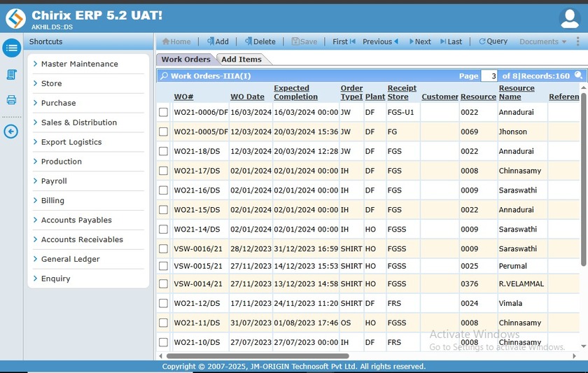Open the Documents dropdown in toolbar
The image size is (588, 373).
click(x=542, y=42)
